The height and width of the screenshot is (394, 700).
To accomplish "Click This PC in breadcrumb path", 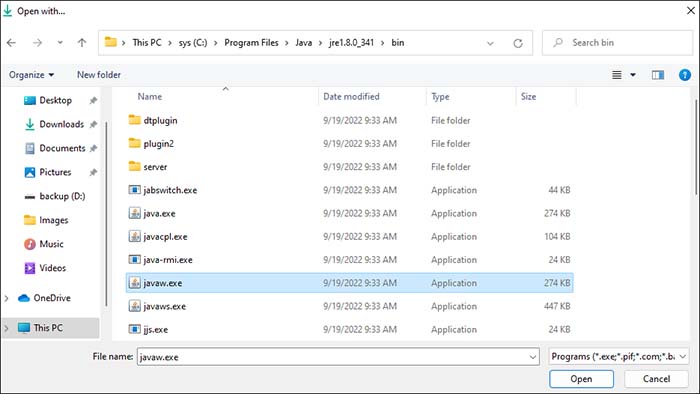I will click(147, 43).
